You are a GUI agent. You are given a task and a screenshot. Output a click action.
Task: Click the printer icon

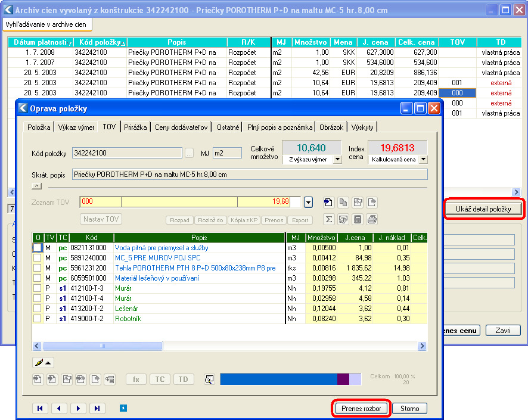[372, 219]
